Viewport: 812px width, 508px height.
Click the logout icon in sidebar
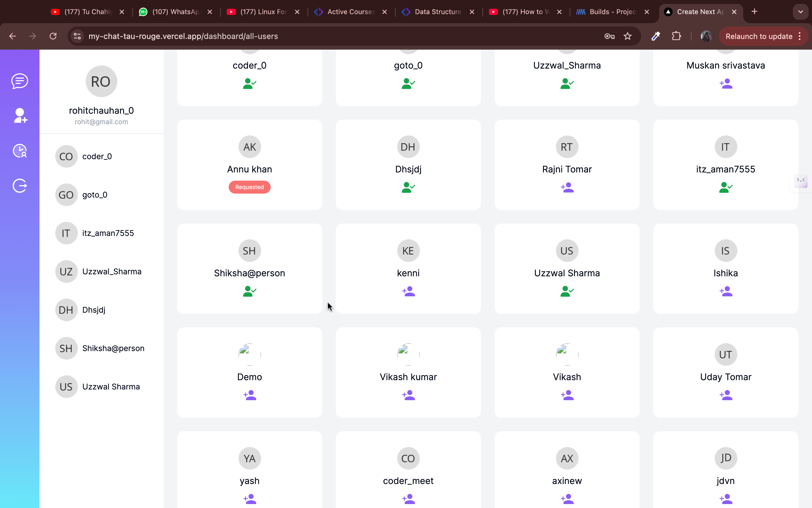pos(20,185)
